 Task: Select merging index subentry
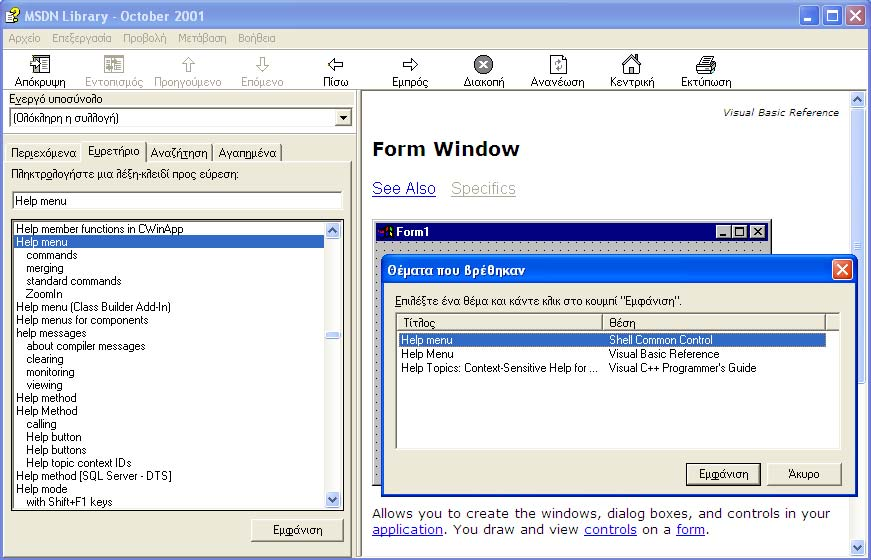tap(44, 268)
